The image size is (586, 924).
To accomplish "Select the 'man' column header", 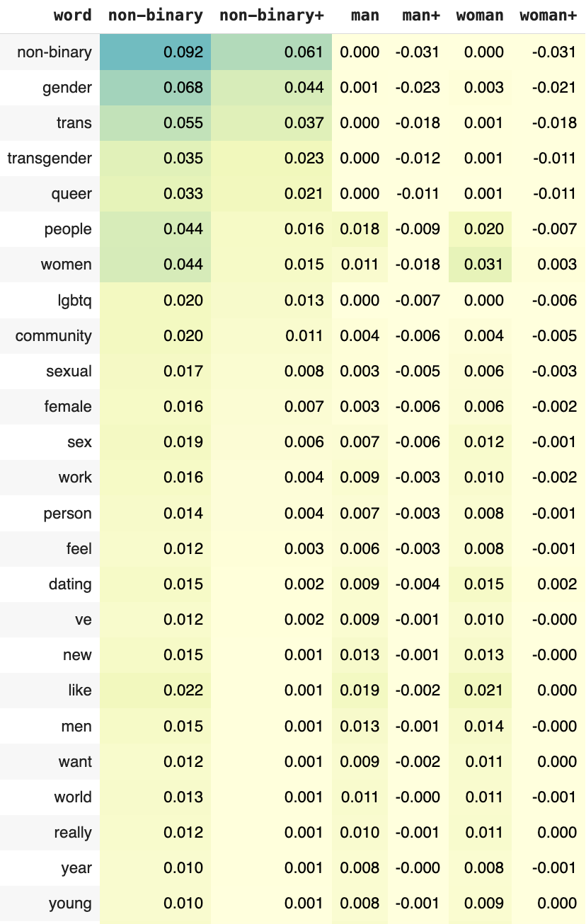I will pyautogui.click(x=364, y=16).
